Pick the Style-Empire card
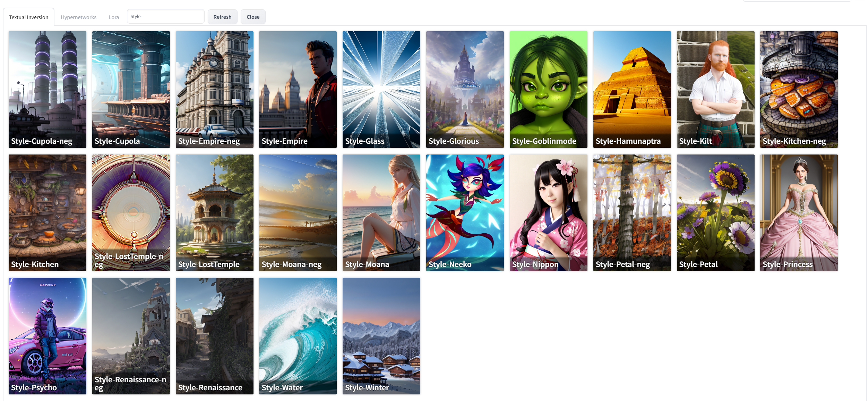This screenshot has width=868, height=401. point(298,90)
